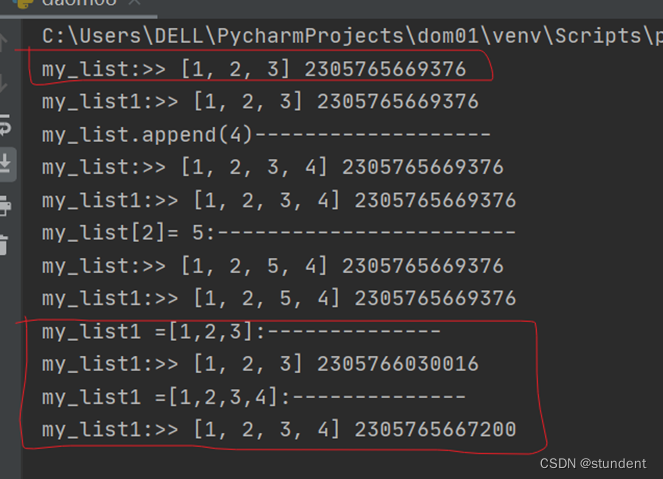Click the my_list.append(4) separator line
Screen dimensions: 663x479
(x=266, y=134)
